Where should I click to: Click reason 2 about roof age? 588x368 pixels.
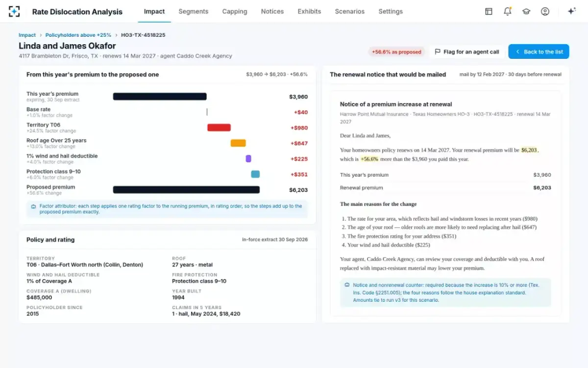tap(439, 227)
